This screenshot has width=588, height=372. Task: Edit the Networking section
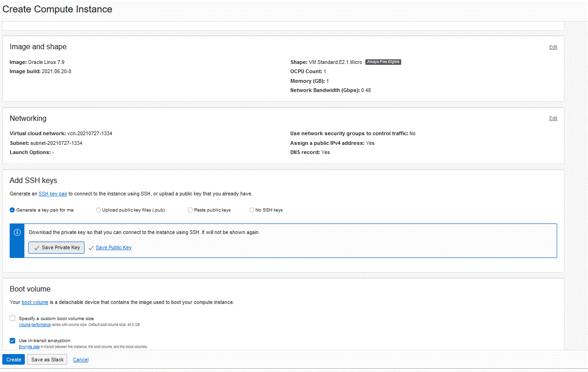553,119
